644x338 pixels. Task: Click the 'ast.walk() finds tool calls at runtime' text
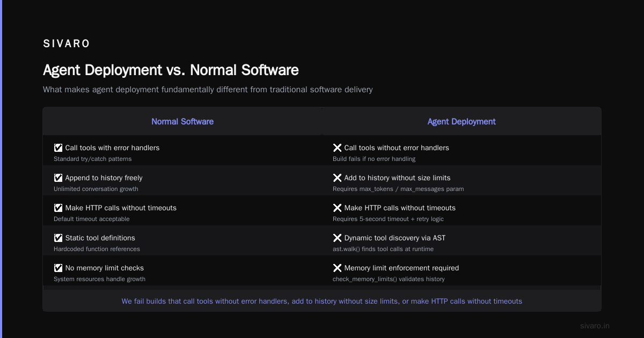coord(383,249)
